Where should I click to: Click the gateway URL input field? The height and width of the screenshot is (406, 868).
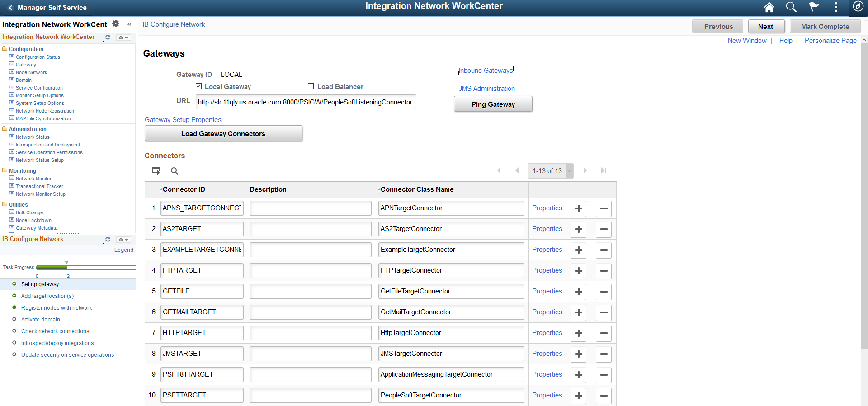306,102
